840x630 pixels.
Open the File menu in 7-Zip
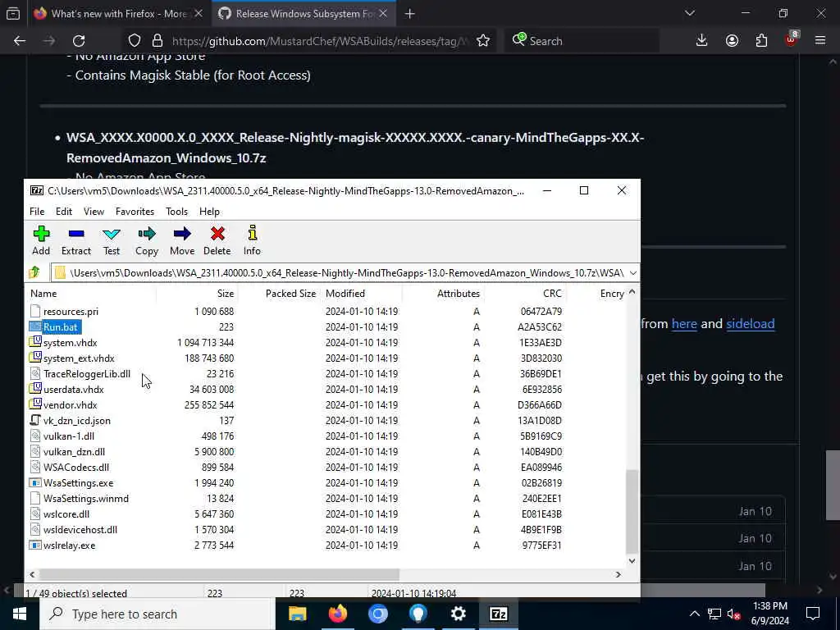point(37,212)
